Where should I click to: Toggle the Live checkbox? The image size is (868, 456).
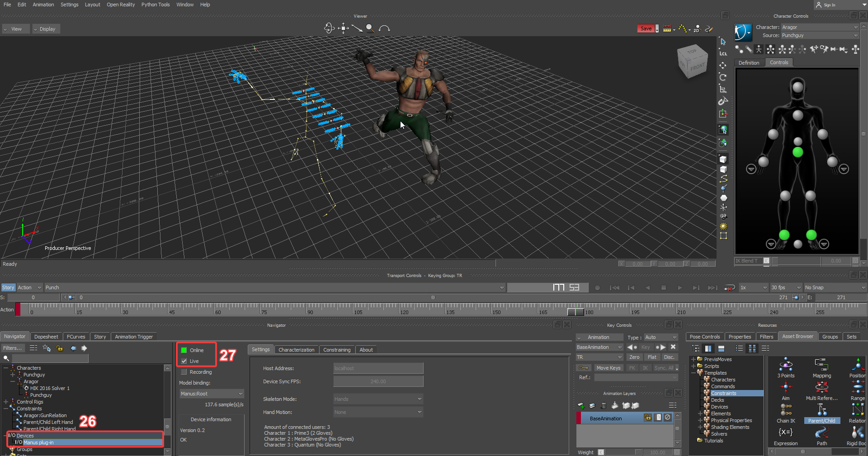pos(184,361)
